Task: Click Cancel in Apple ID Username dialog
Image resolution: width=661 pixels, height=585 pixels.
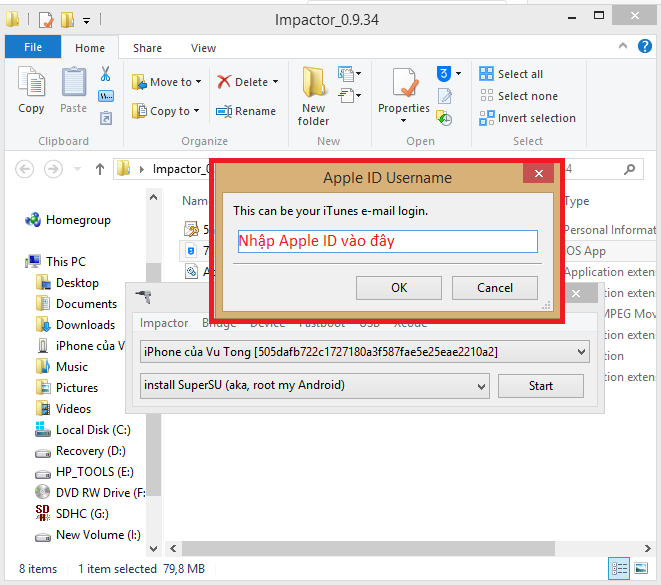Action: pyautogui.click(x=494, y=288)
